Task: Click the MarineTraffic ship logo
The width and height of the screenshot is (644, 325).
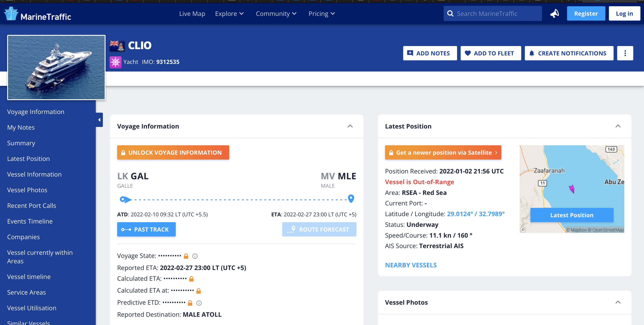Action: [11, 14]
